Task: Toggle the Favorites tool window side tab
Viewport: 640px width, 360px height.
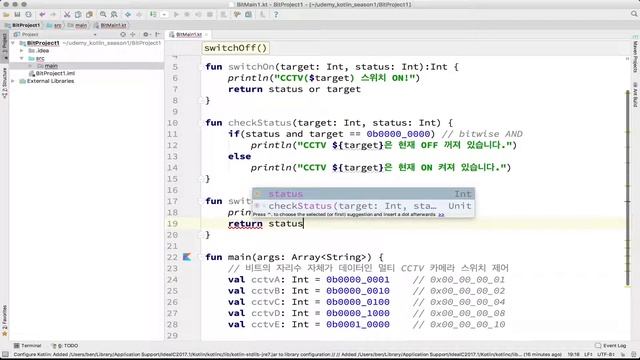Action: pyautogui.click(x=4, y=320)
